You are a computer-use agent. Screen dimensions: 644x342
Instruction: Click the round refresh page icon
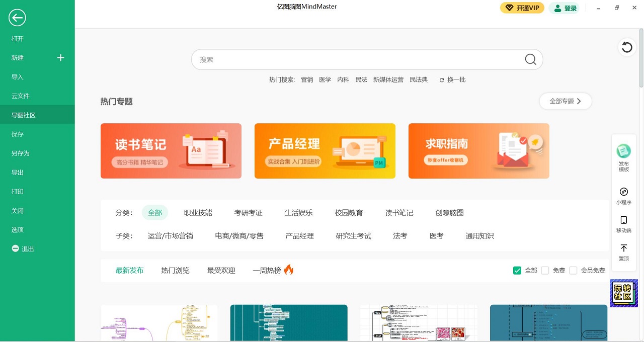pos(627,47)
